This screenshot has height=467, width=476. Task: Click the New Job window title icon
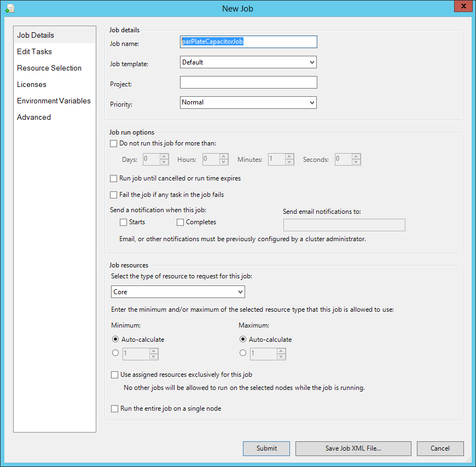(9, 9)
